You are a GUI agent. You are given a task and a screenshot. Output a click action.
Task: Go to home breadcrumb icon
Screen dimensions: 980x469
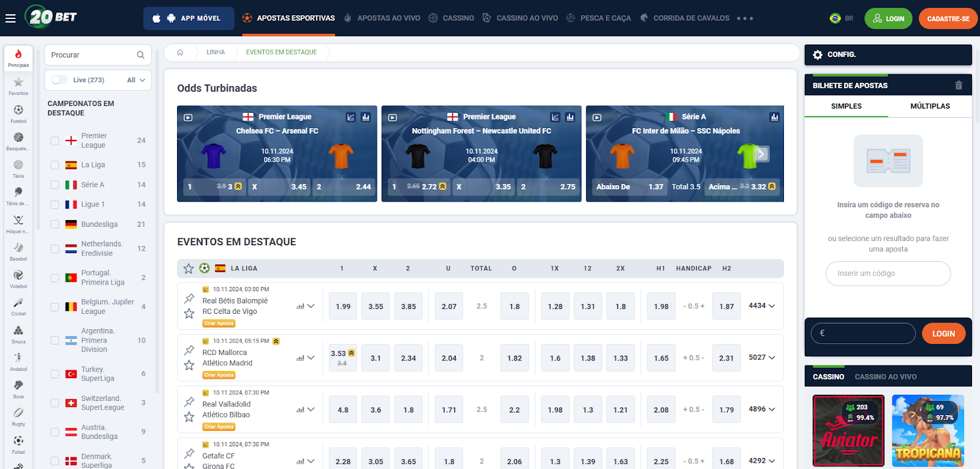click(x=180, y=52)
